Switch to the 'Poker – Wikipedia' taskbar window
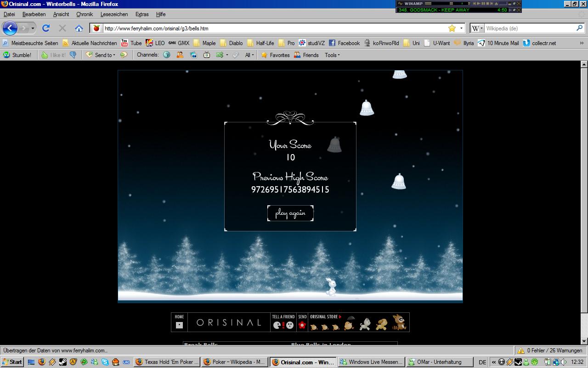 click(x=235, y=362)
